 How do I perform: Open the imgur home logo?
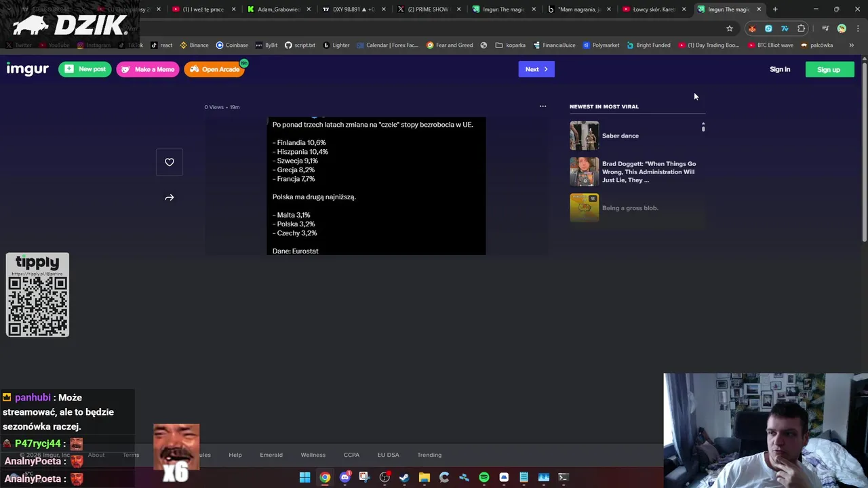click(x=28, y=69)
